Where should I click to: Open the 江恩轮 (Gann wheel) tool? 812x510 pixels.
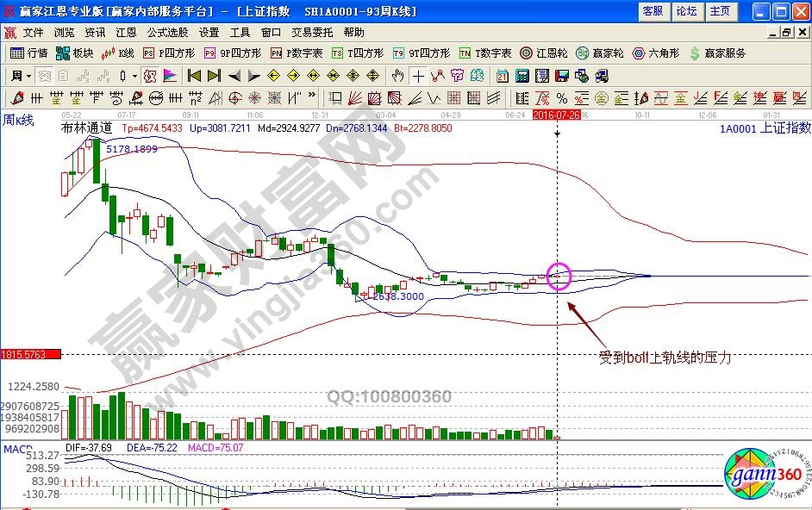pyautogui.click(x=543, y=53)
